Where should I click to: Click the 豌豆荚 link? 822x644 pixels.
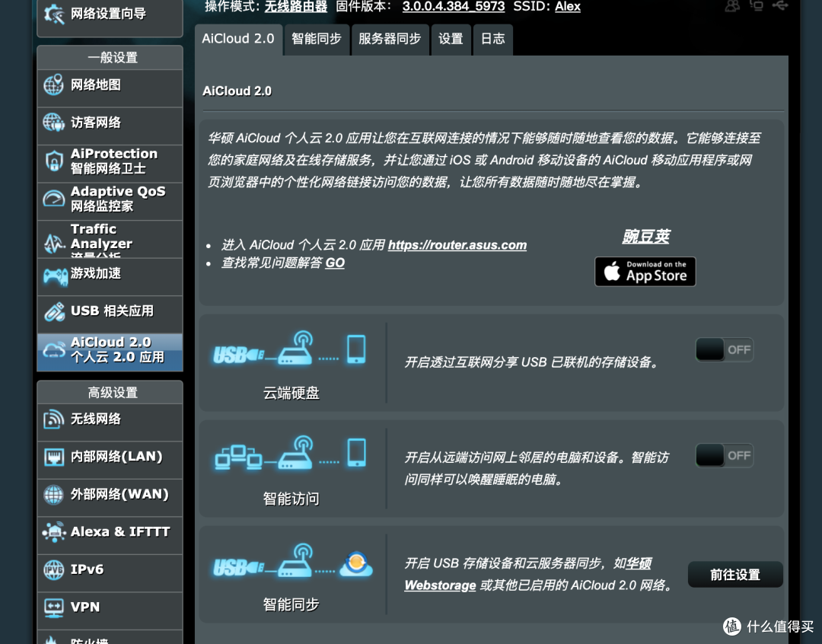646,237
